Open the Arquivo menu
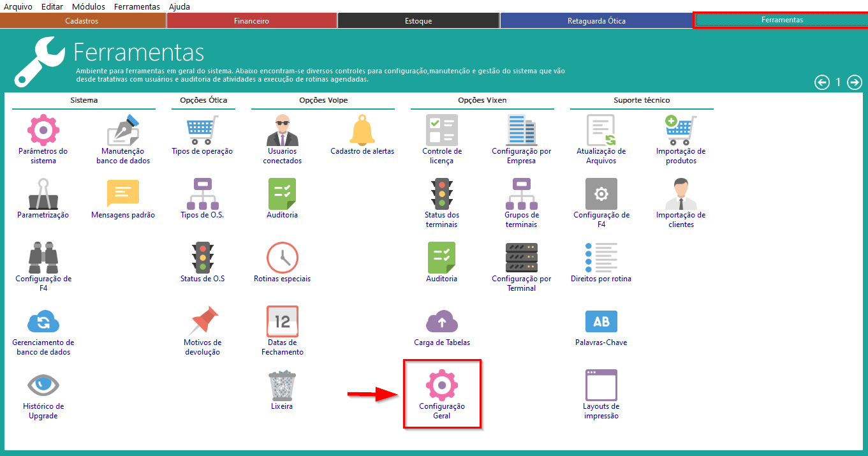The width and height of the screenshot is (868, 456). [x=18, y=6]
